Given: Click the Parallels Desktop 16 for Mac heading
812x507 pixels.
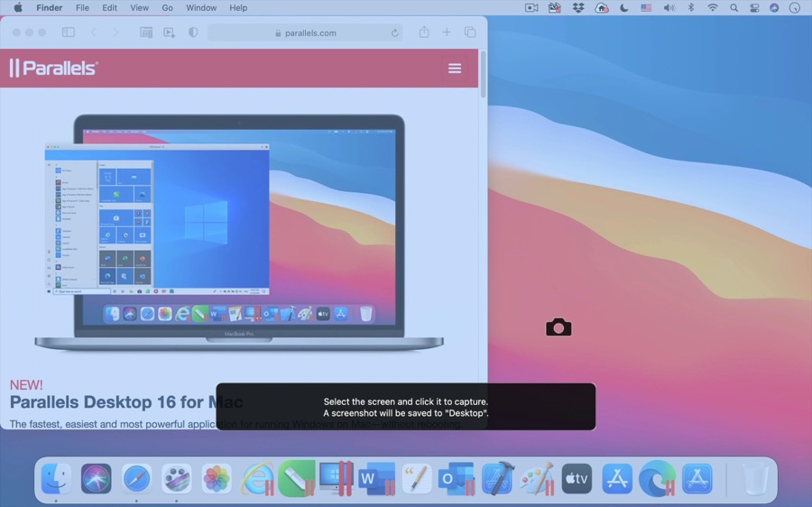Looking at the screenshot, I should click(126, 402).
